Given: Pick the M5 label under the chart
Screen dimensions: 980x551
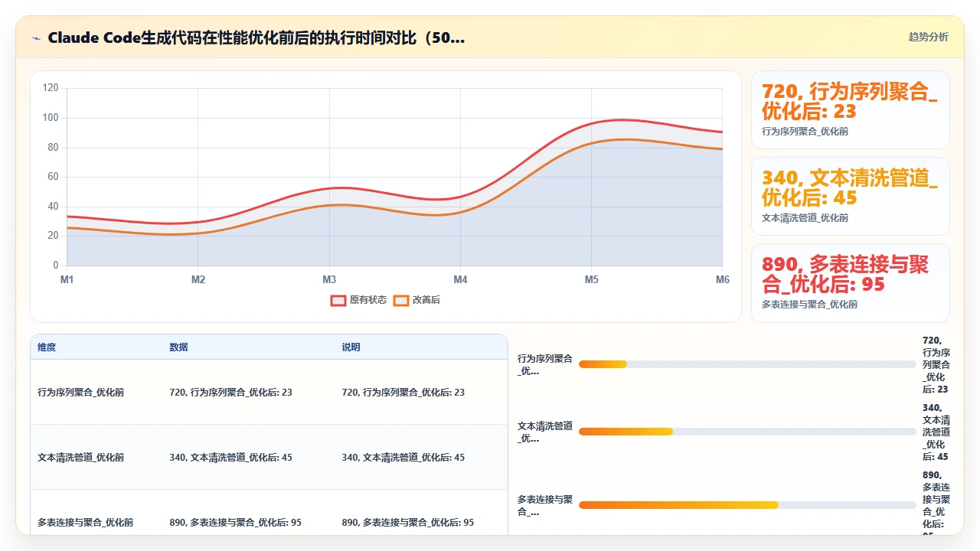Looking at the screenshot, I should [x=592, y=280].
